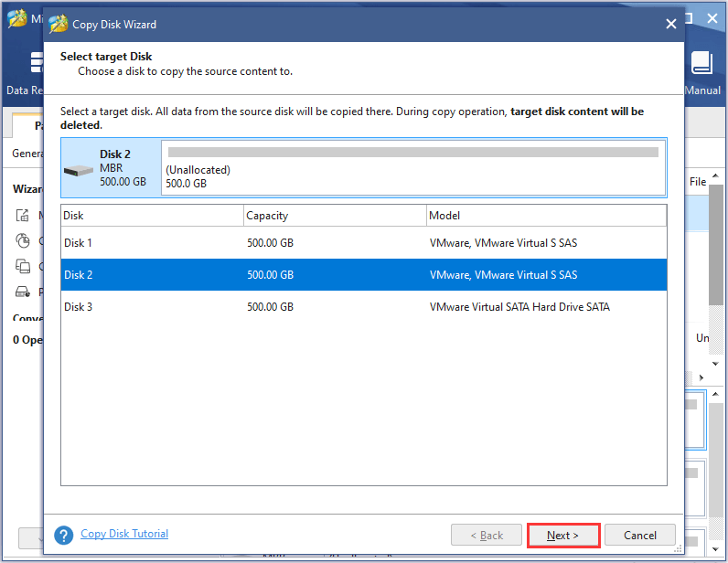Click the main window scroll up arrow
Viewport: 728px width, 563px height.
coord(715,175)
